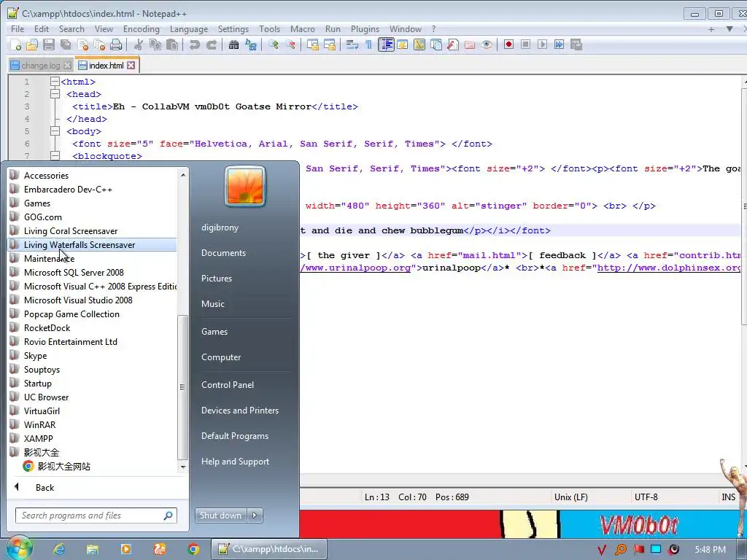The height and width of the screenshot is (560, 747).
Task: Click the New file toolbar icon
Action: pos(15,44)
